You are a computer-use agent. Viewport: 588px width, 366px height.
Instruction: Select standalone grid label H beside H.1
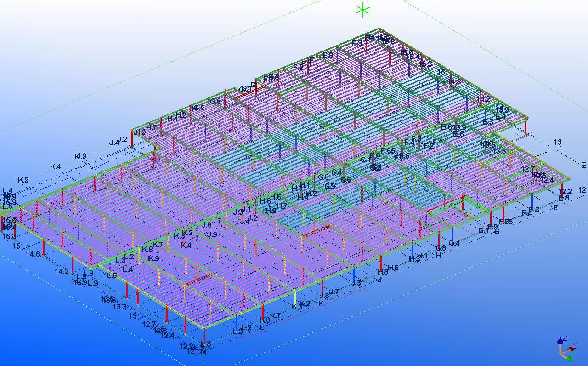point(438,256)
